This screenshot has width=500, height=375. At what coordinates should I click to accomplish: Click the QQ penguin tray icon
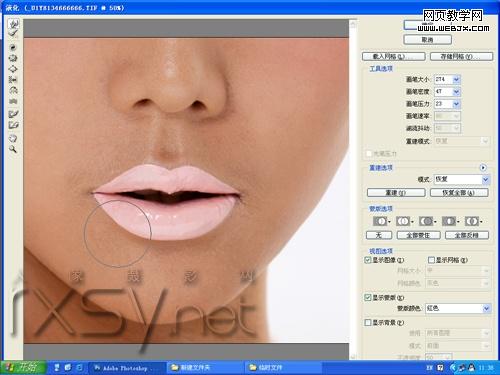coord(471,368)
